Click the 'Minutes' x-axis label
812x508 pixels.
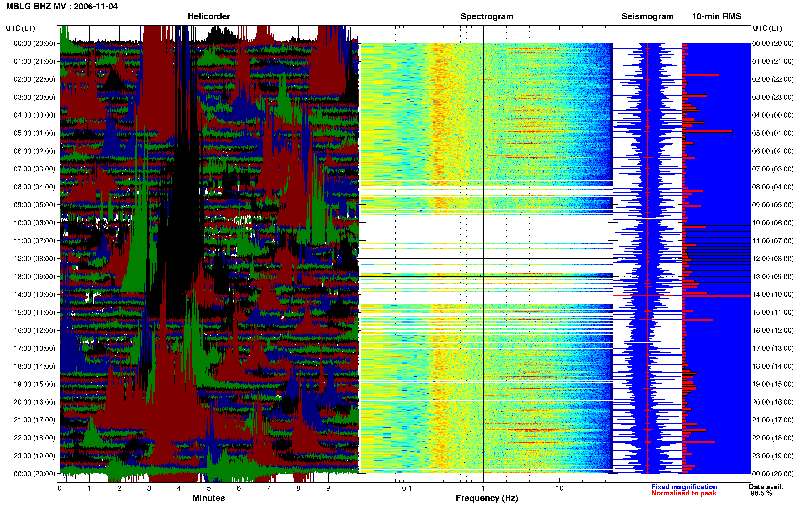[x=209, y=498]
